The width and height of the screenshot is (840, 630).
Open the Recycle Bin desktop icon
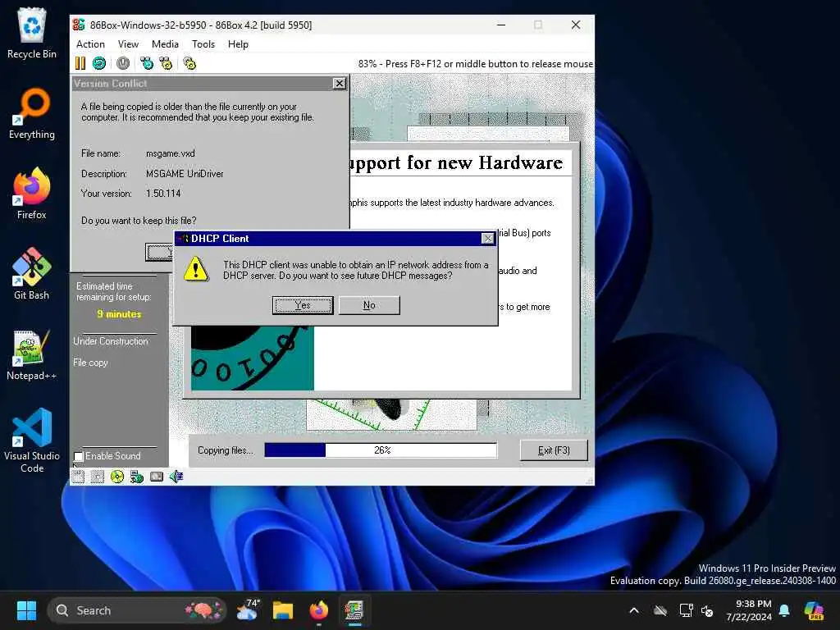coord(32,33)
